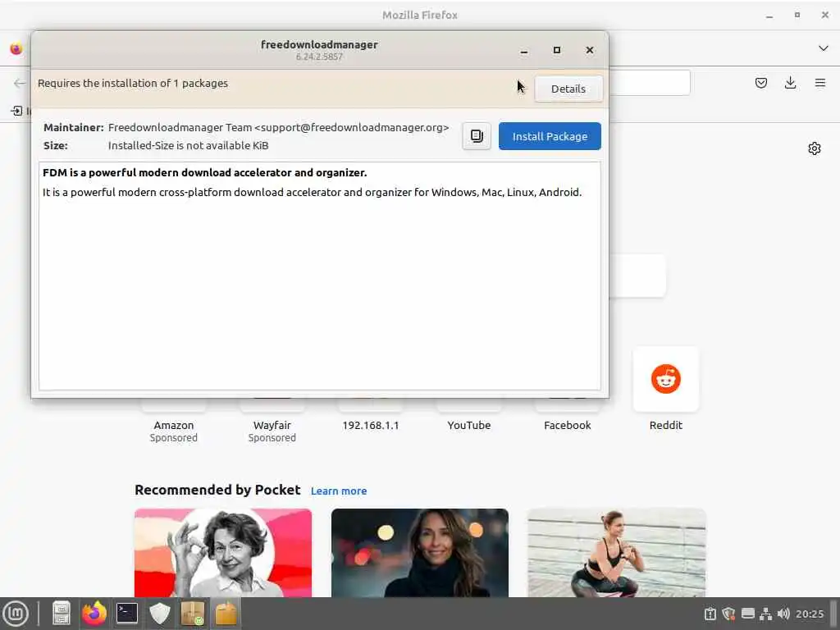Open Firefox Pocket icon in toolbar
Image resolution: width=840 pixels, height=630 pixels.
pos(760,83)
